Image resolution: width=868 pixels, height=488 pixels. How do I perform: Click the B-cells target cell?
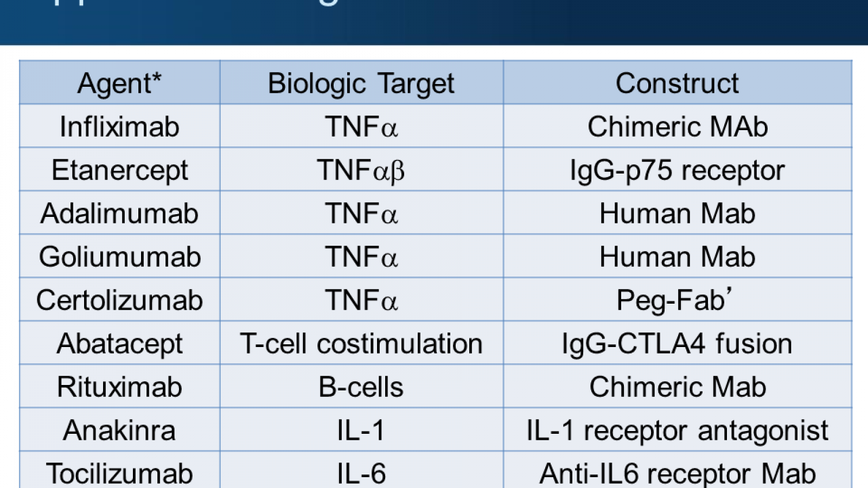361,387
